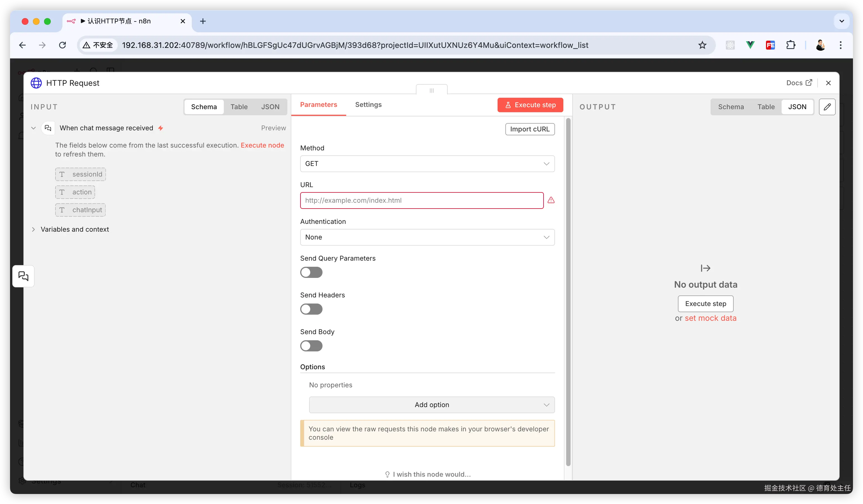Switch to the Settings tab
The height and width of the screenshot is (504, 863).
click(x=368, y=105)
